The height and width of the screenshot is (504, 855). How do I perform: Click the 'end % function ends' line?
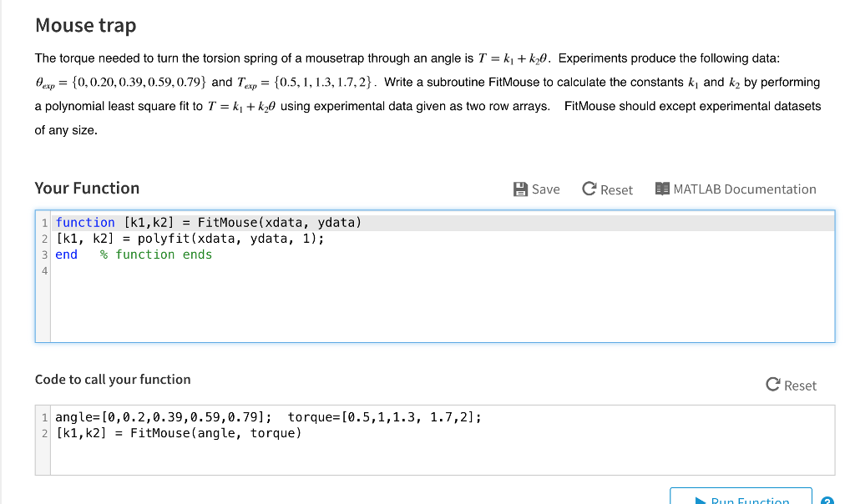click(x=134, y=255)
